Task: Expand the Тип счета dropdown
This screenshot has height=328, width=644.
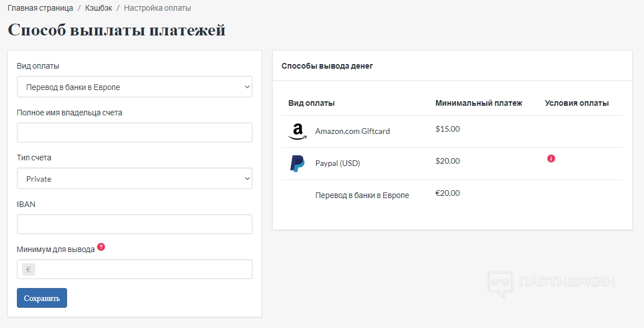Action: coord(135,179)
